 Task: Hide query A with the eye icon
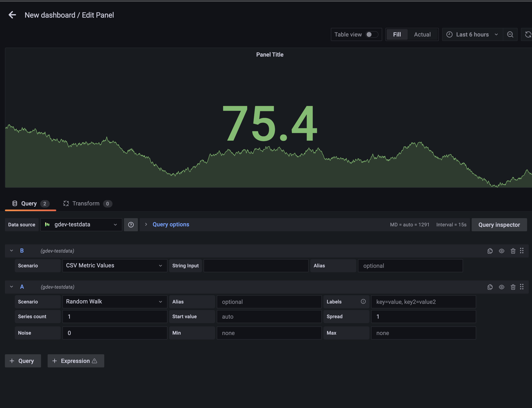pos(501,287)
